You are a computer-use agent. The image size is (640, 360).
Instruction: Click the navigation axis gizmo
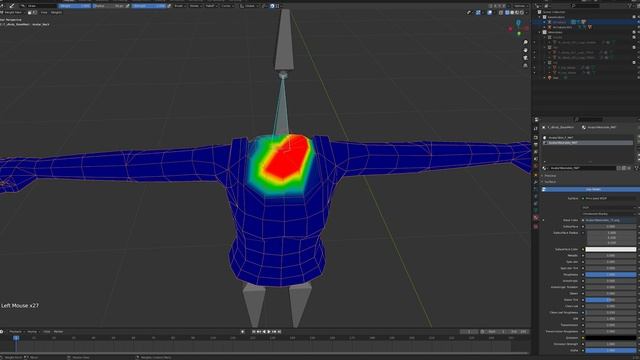518,28
